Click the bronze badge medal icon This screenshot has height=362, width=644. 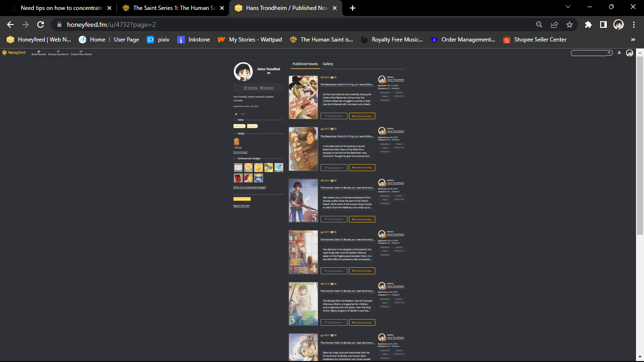237,141
